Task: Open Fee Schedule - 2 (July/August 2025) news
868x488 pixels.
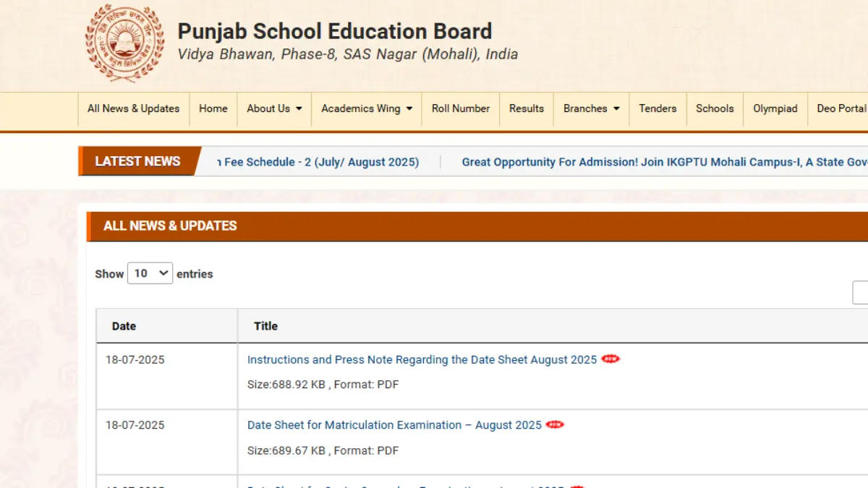Action: pyautogui.click(x=318, y=162)
